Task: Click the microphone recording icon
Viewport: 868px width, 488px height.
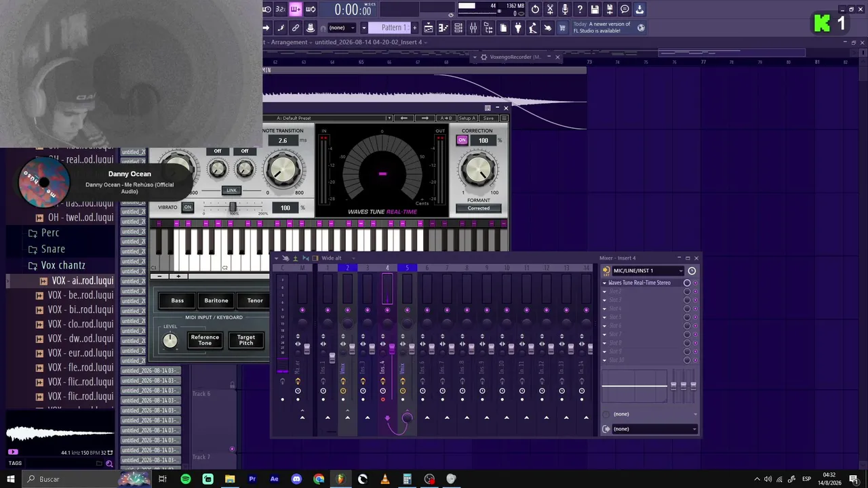Action: [565, 9]
